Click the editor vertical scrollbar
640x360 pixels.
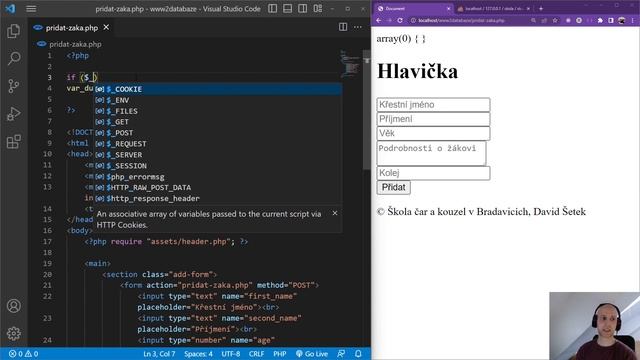(367, 110)
